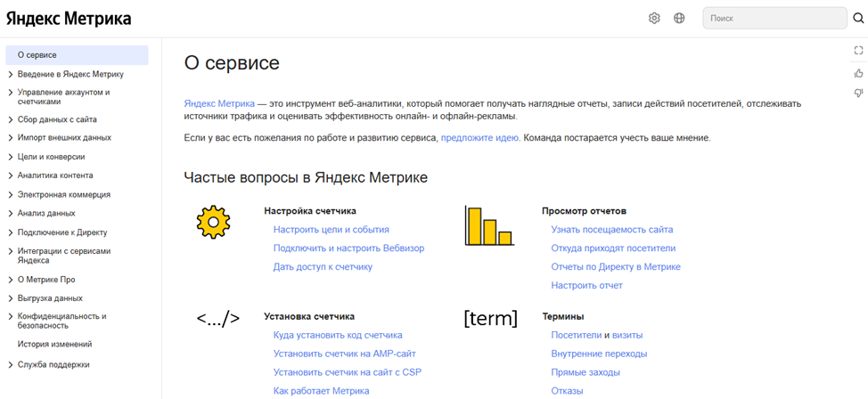This screenshot has height=399, width=868.
Task: Click the Настройка счетчика heading
Action: [x=310, y=211]
